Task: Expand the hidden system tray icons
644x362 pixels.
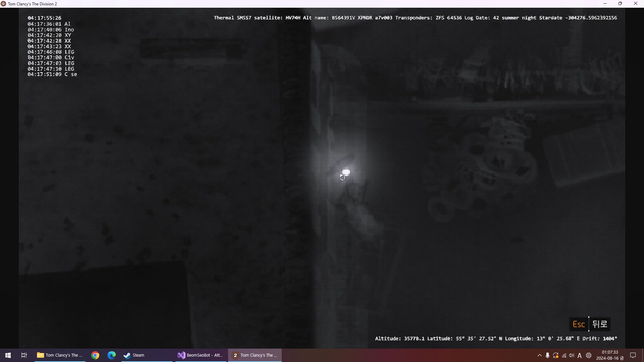Action: [540, 355]
